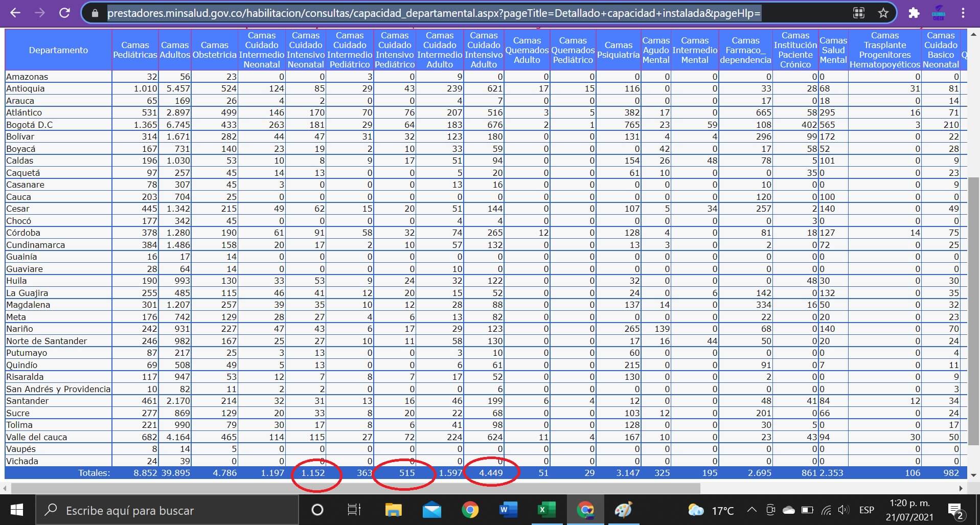Open the ESP language selector
The image size is (980, 525).
click(x=867, y=510)
